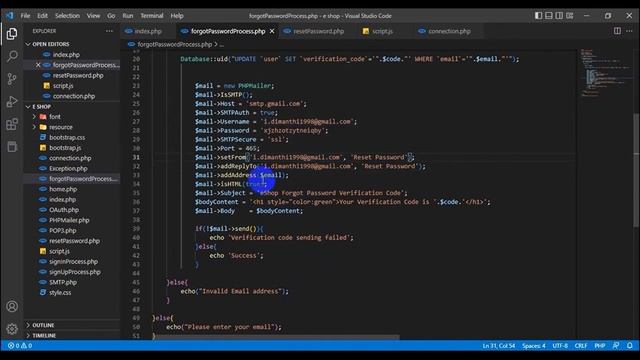640x360 pixels.
Task: Open the Selection menu
Action: [67, 16]
